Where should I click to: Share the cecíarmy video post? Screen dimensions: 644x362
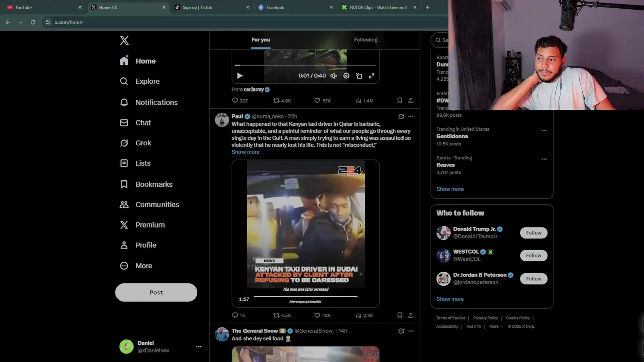coord(411,101)
